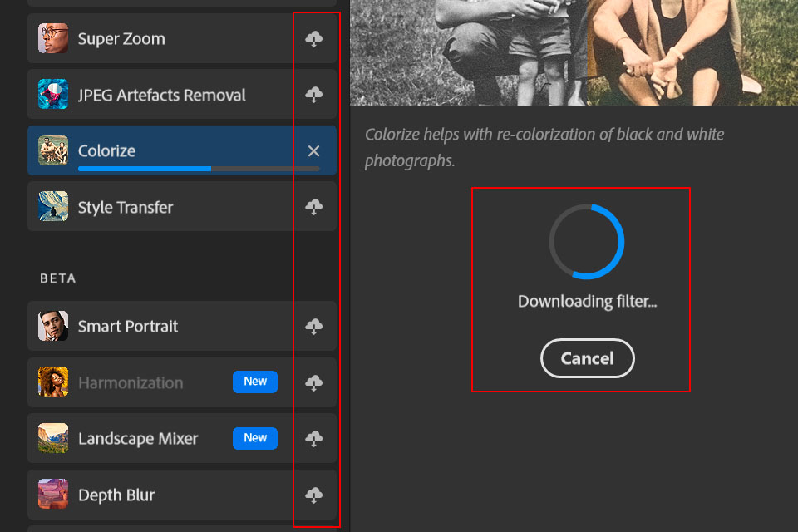This screenshot has height=532, width=798.
Task: Click the circular download progress spinner
Action: [x=587, y=242]
